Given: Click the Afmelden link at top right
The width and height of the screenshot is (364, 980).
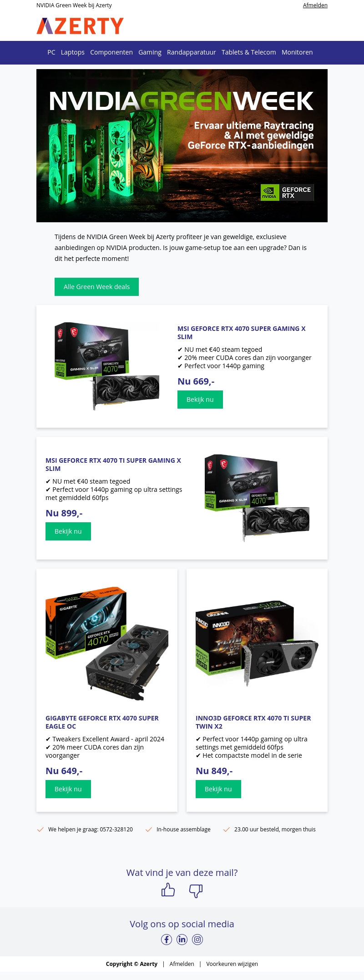Looking at the screenshot, I should [x=315, y=5].
